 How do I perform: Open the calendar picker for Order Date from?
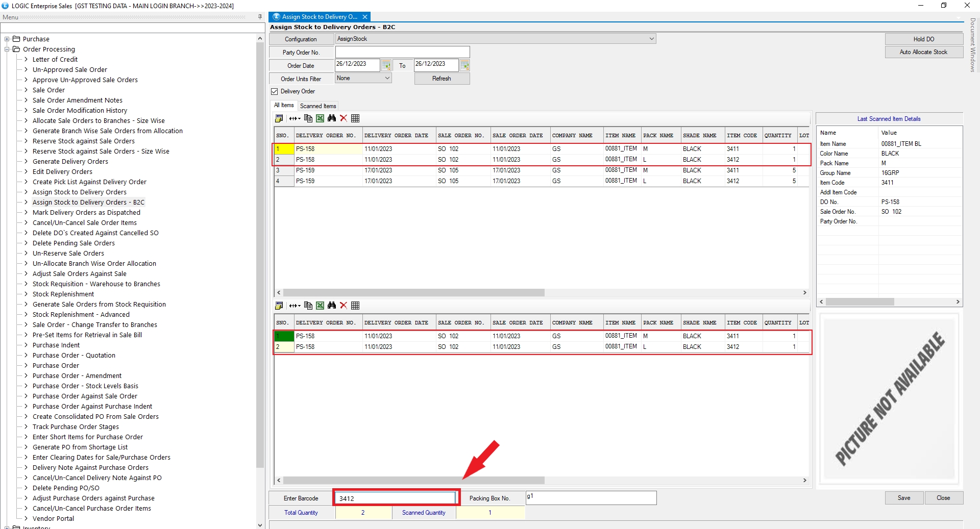click(386, 65)
